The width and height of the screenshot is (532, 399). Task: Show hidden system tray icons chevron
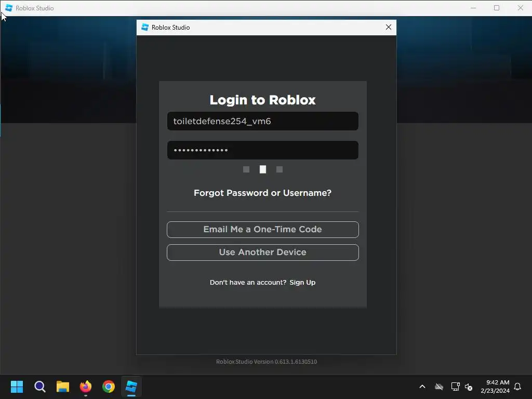coord(422,387)
